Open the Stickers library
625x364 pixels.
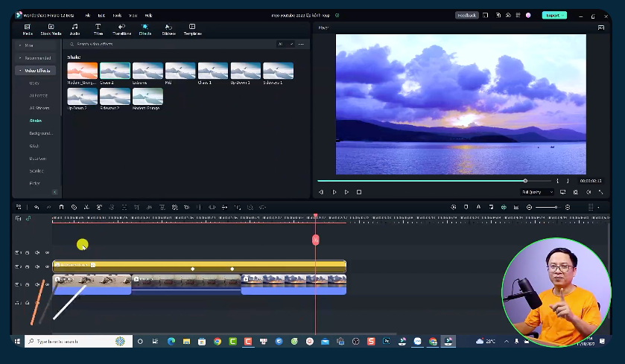point(168,29)
